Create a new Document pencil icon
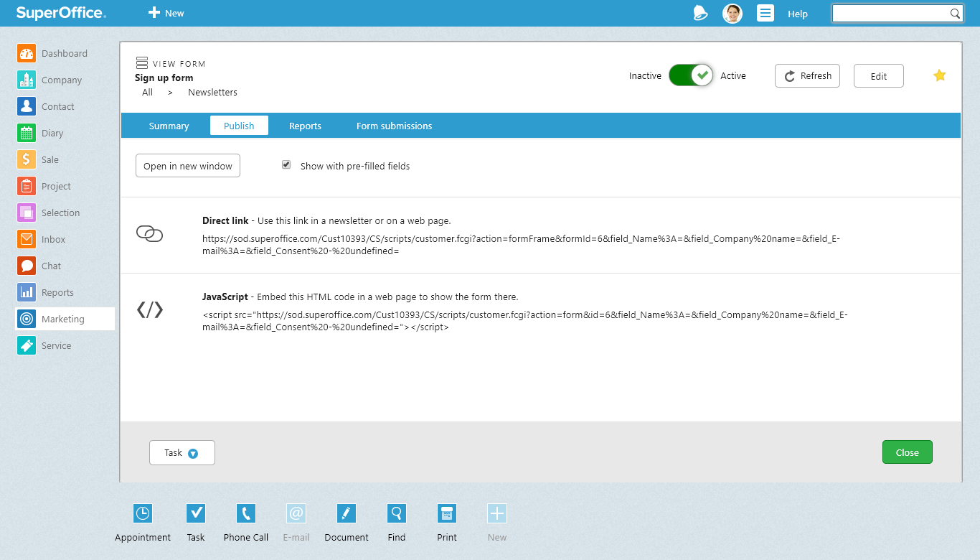Image resolution: width=980 pixels, height=560 pixels. point(347,513)
